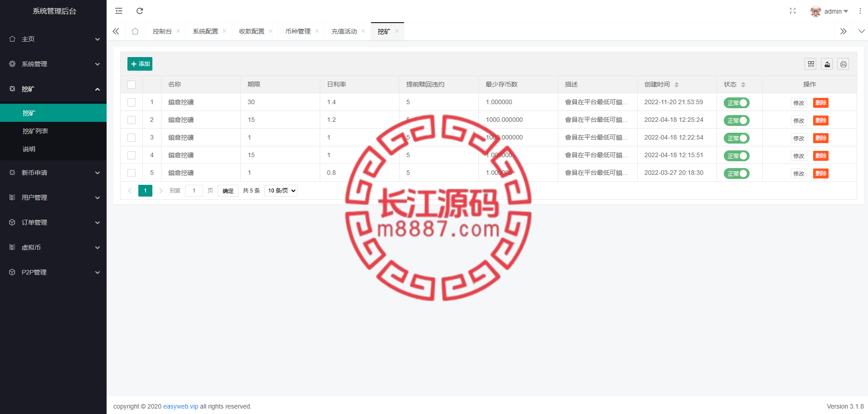
Task: Sort the table by 状态 column
Action: tap(743, 85)
